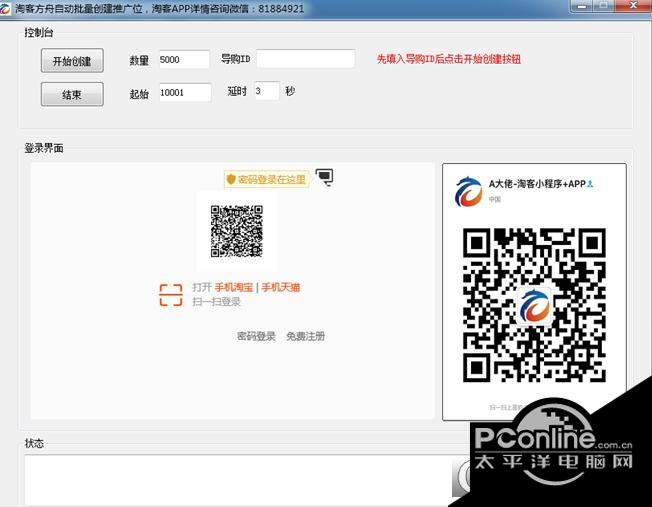
Task: Click the 控制台 group label
Action: coord(39,32)
